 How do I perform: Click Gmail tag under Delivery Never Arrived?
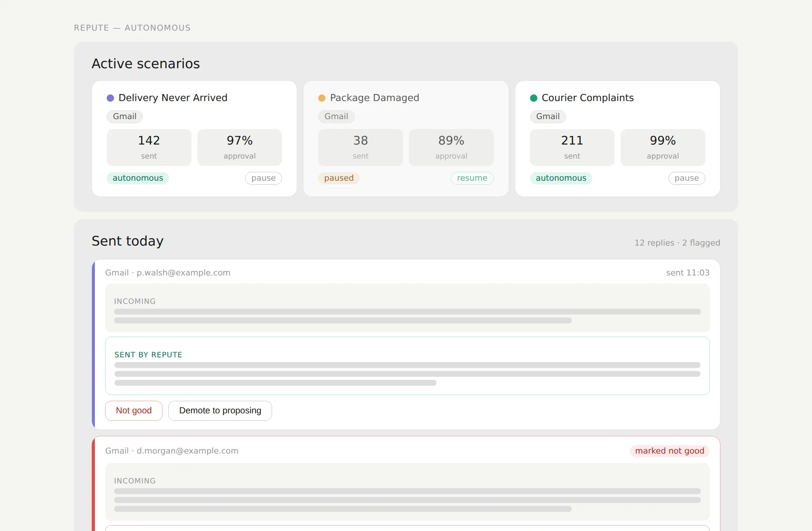(x=125, y=117)
